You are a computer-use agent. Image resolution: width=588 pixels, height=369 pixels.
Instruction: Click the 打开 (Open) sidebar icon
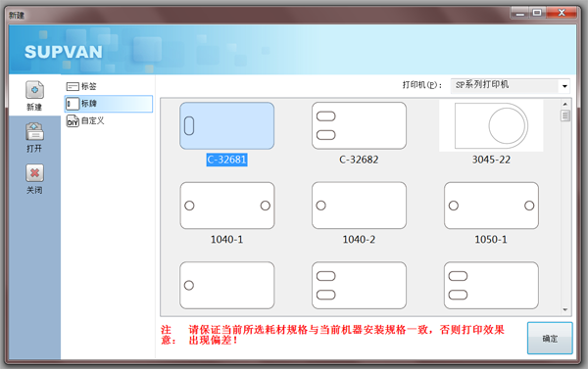[34, 131]
